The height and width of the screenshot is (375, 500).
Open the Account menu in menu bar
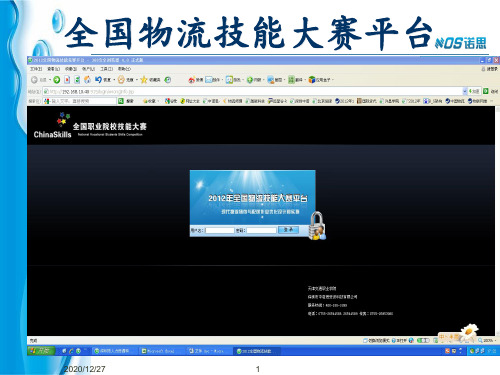(88, 69)
